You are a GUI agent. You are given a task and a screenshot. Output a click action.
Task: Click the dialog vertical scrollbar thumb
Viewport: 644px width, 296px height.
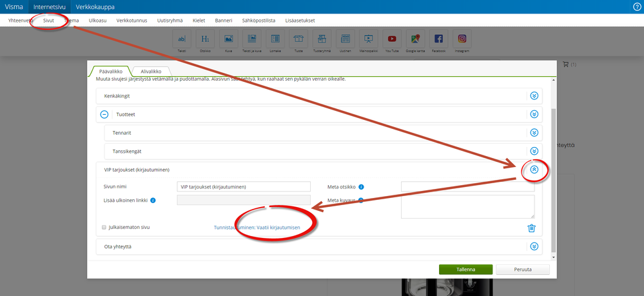click(553, 180)
